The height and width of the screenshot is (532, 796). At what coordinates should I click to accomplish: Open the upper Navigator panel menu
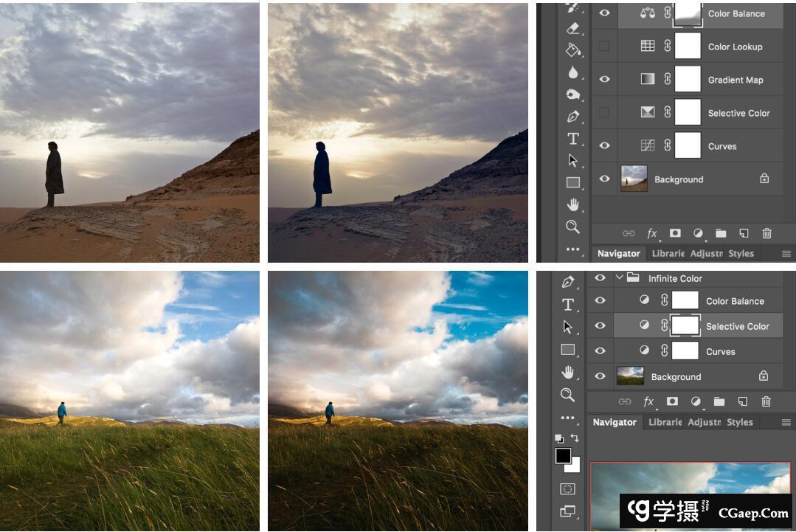click(786, 254)
